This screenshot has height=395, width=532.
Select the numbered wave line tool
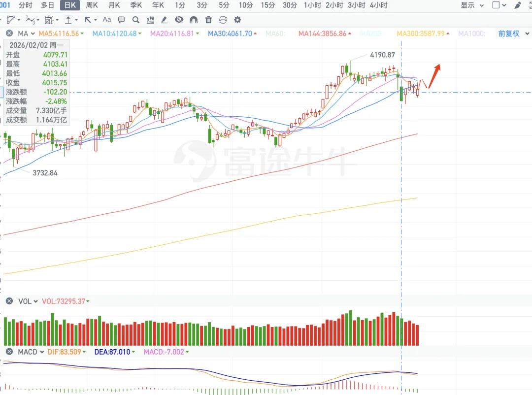30,20
